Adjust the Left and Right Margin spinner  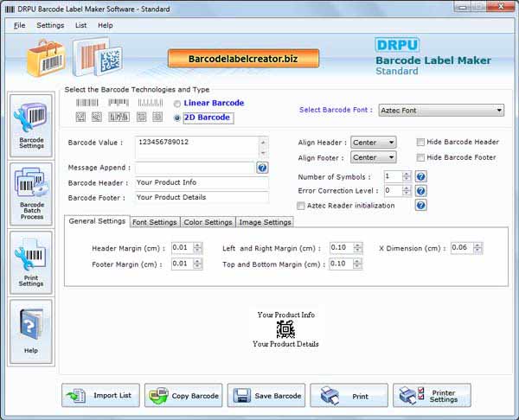pos(357,248)
